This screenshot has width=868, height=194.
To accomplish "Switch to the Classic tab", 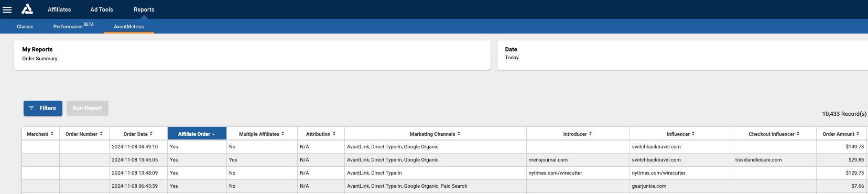I will pyautogui.click(x=25, y=26).
